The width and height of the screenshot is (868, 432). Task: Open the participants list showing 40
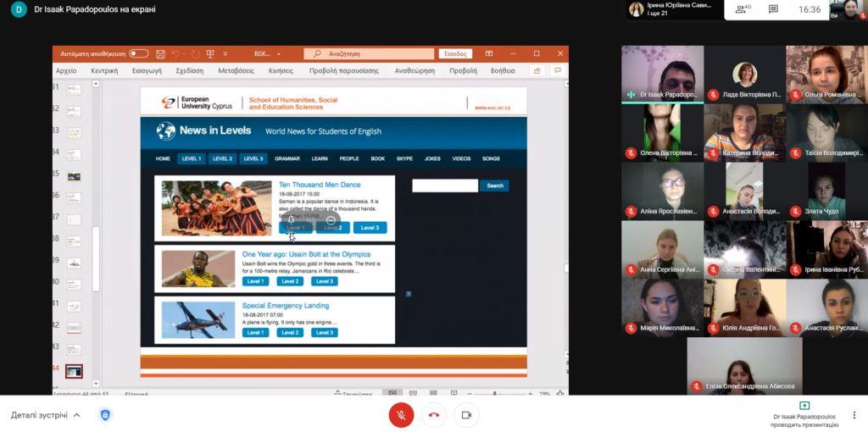click(x=742, y=9)
